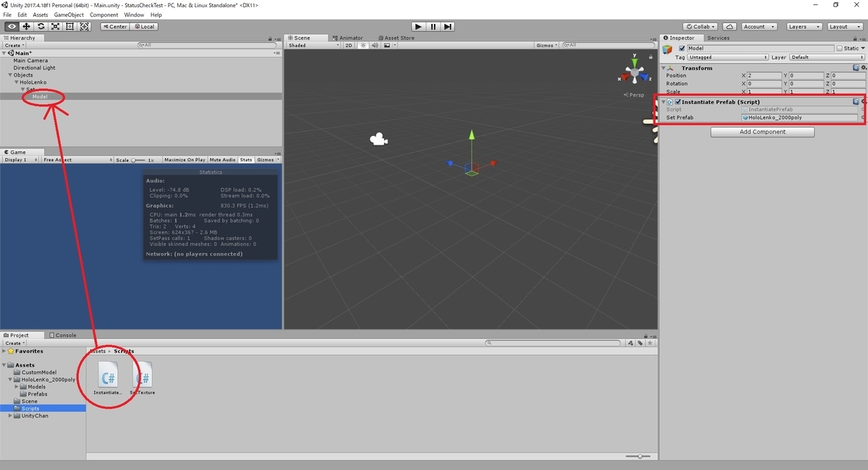Viewport: 868px width, 470px height.
Task: Open the Layout dropdown
Action: 844,27
